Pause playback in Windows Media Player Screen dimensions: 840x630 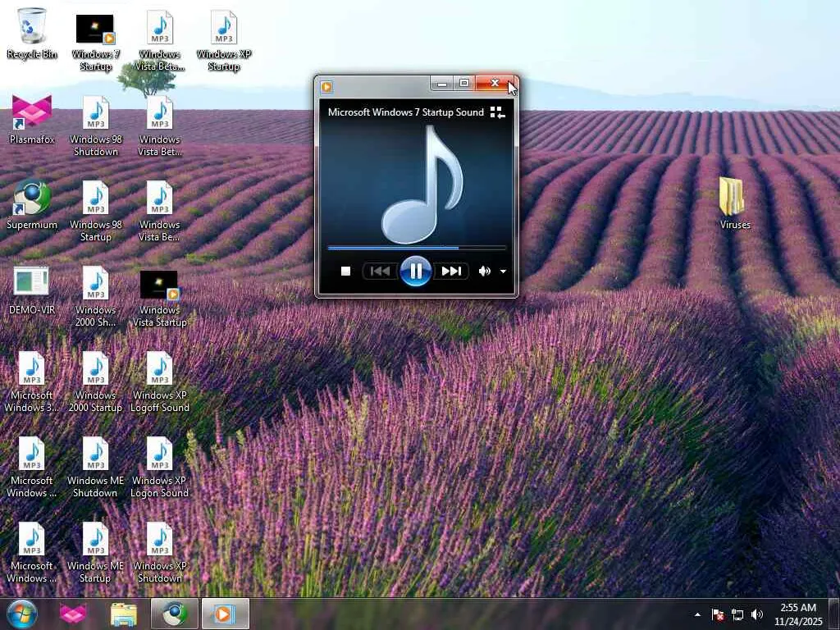point(416,271)
